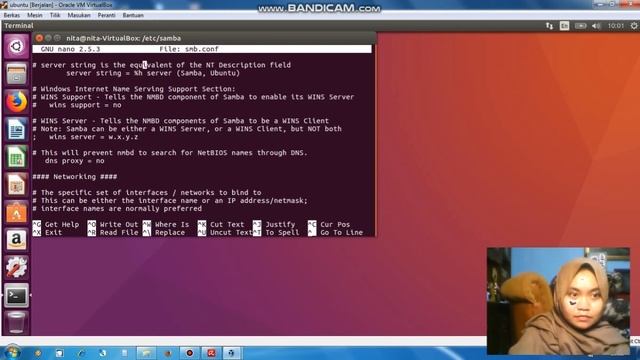
Task: Click the 'Replace' shortcut label
Action: click(170, 233)
